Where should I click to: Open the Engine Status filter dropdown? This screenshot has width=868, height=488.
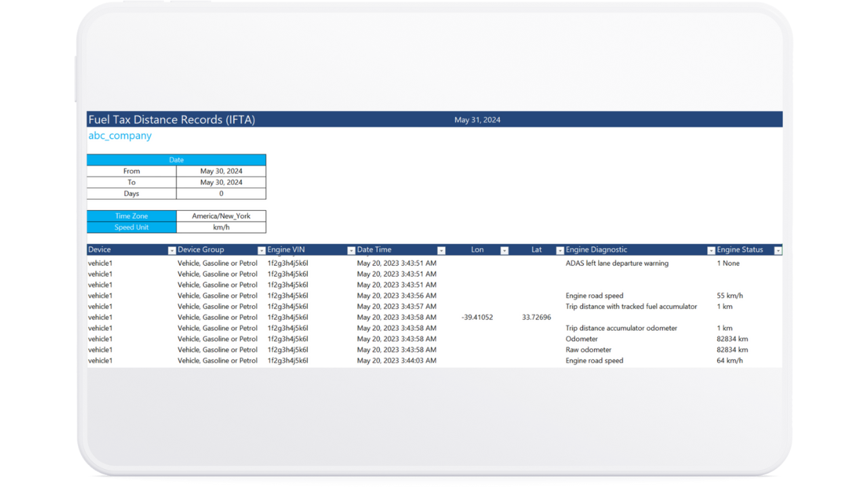778,251
